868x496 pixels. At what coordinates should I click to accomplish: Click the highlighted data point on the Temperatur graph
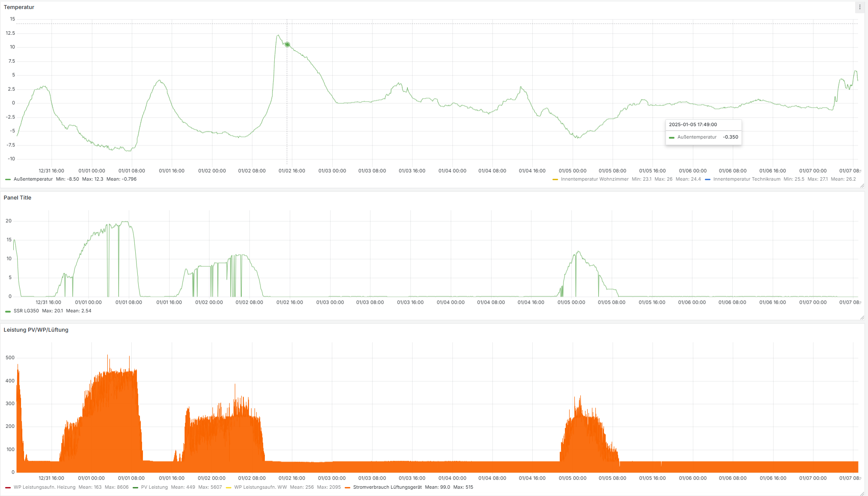coord(287,45)
